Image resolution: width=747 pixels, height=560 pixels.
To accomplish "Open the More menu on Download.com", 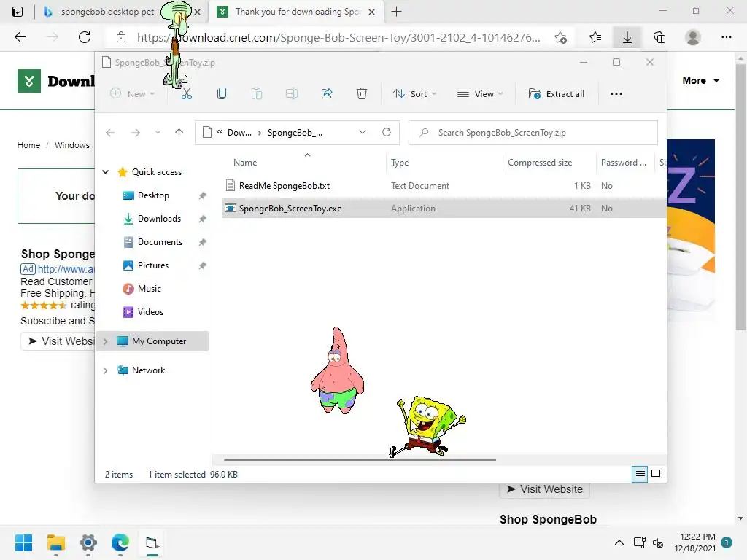I will 700,80.
